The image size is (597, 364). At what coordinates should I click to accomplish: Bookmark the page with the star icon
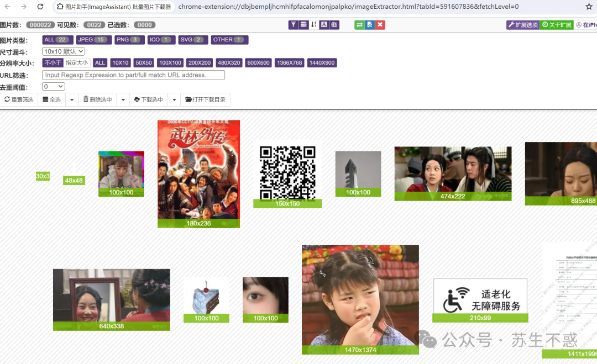point(589,7)
